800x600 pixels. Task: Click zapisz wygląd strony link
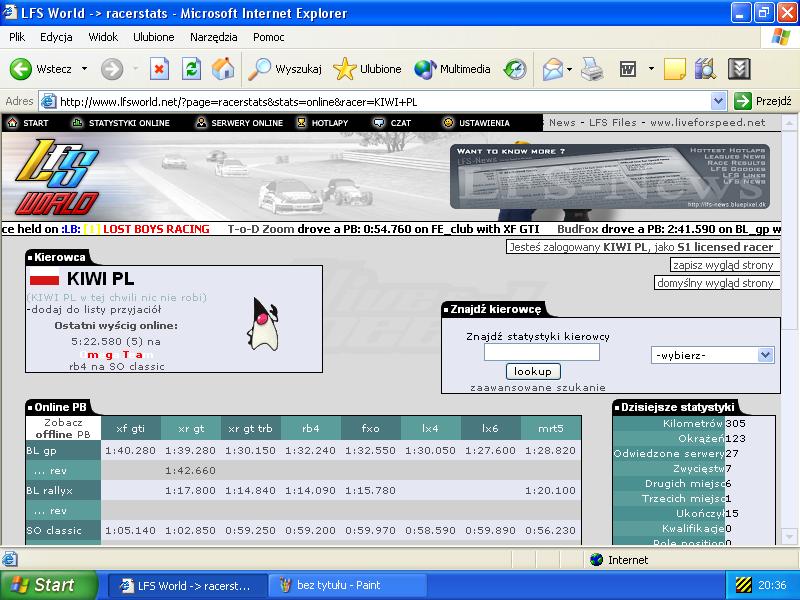point(723,265)
